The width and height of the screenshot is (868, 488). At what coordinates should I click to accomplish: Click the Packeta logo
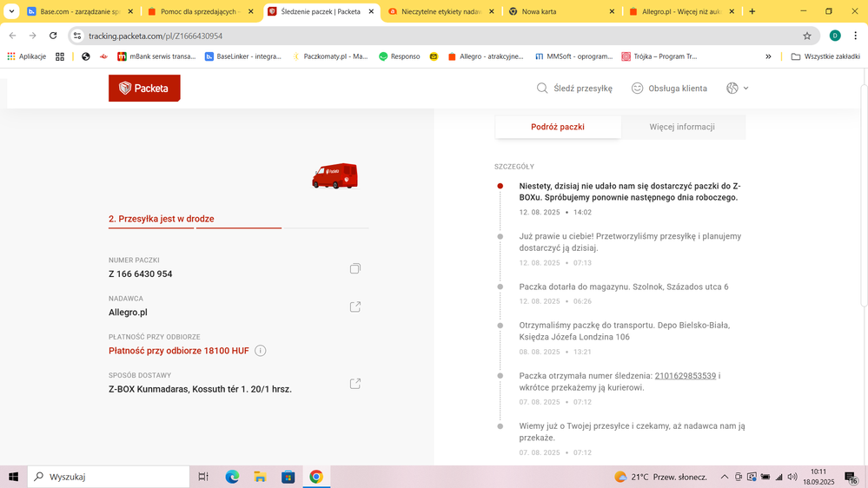click(144, 89)
